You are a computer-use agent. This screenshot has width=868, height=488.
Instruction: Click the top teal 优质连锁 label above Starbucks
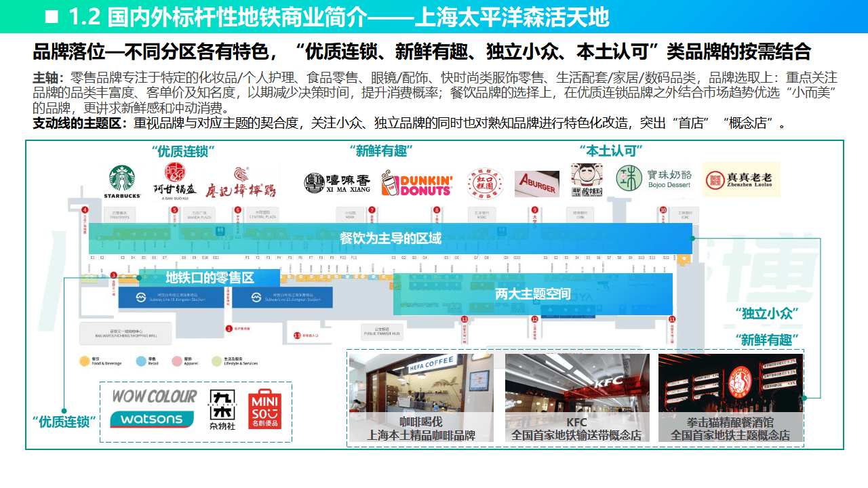point(183,150)
